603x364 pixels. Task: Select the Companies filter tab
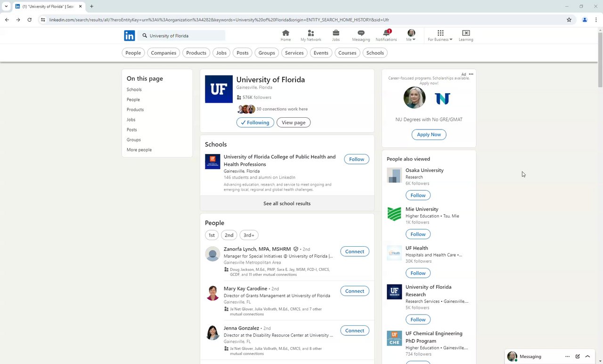[163, 53]
